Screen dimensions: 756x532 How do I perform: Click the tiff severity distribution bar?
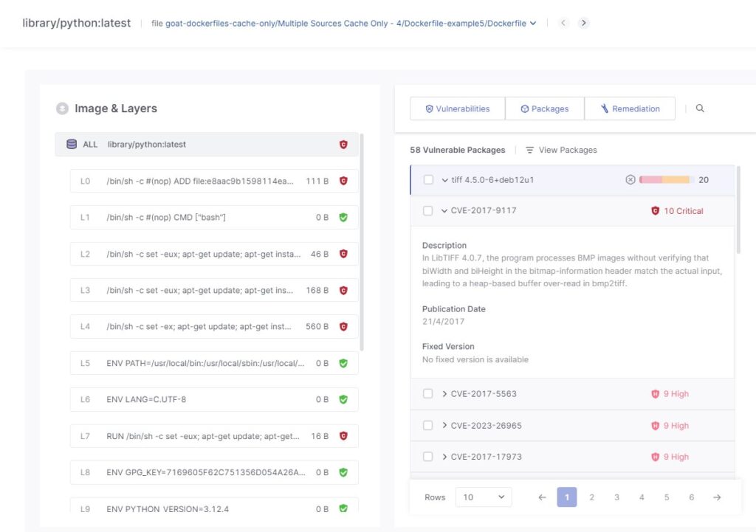click(x=665, y=180)
